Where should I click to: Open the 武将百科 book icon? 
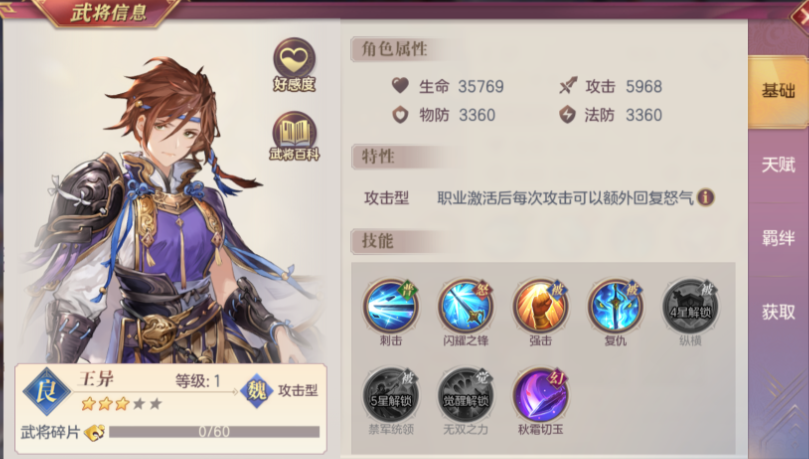coord(294,136)
